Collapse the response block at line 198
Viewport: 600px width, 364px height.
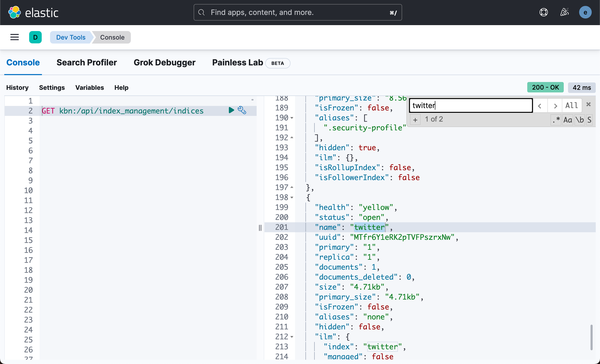(x=292, y=197)
